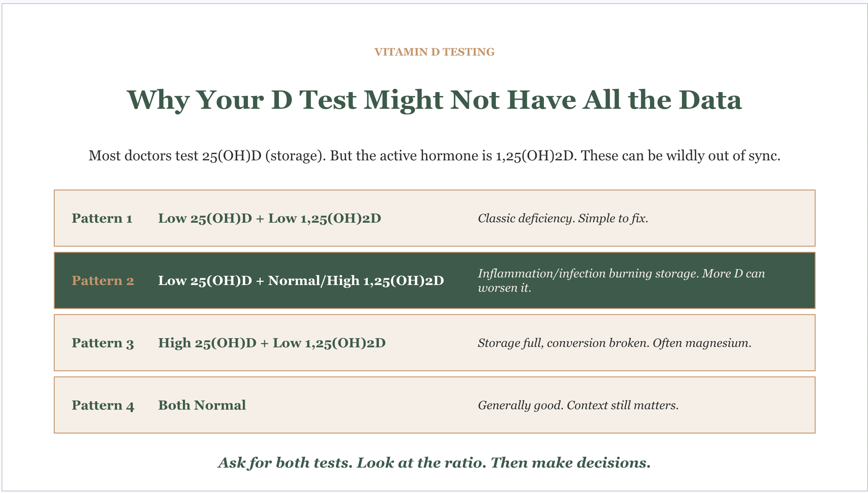This screenshot has height=493, width=868.
Task: Click the subtitle sentence about 25(OH)D storage
Action: click(x=434, y=156)
